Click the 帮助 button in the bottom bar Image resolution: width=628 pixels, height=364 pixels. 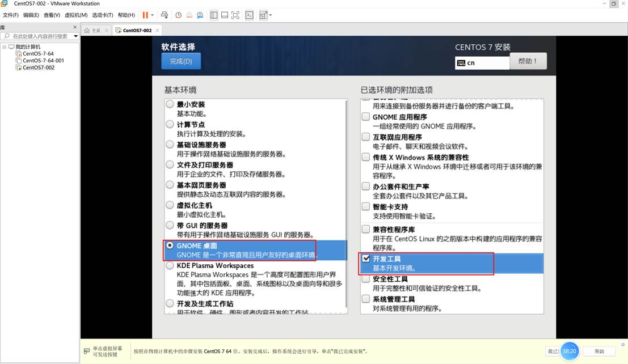pos(599,351)
